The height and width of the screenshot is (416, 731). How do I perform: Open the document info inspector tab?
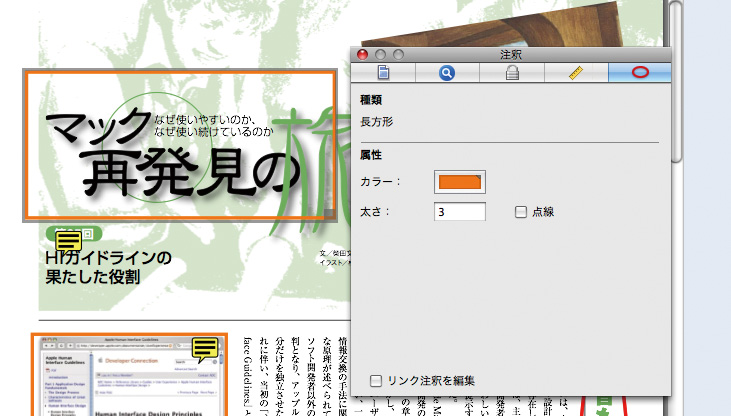pos(383,73)
